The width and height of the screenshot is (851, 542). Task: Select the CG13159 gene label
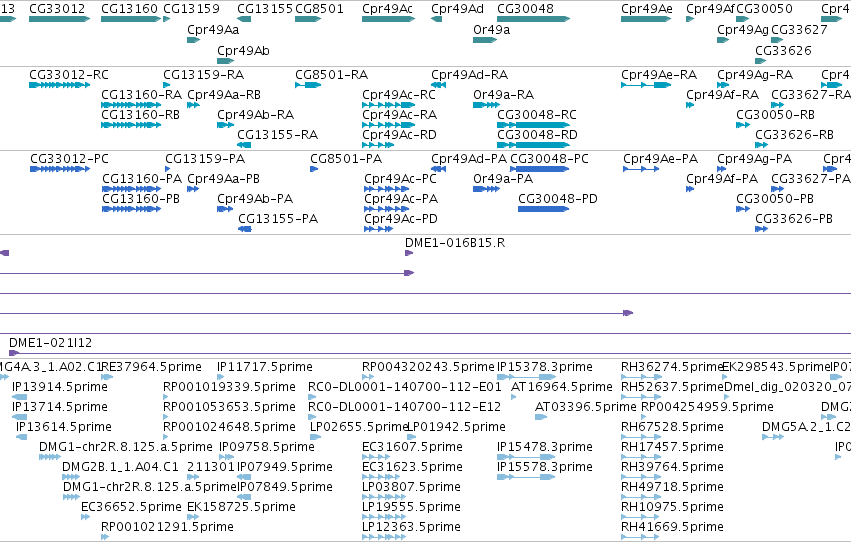192,9
